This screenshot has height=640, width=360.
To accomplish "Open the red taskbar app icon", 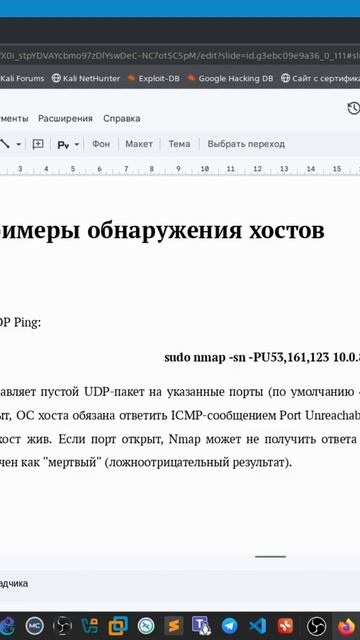I will coord(285,625).
